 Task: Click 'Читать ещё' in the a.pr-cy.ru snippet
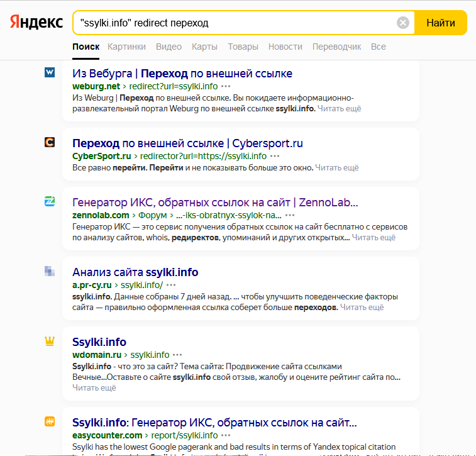[x=362, y=308]
